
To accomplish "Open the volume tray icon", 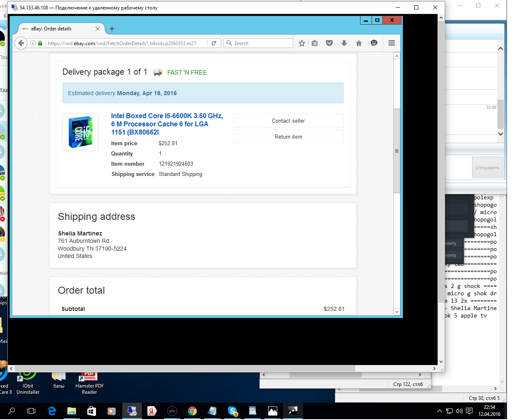I will pos(459,411).
